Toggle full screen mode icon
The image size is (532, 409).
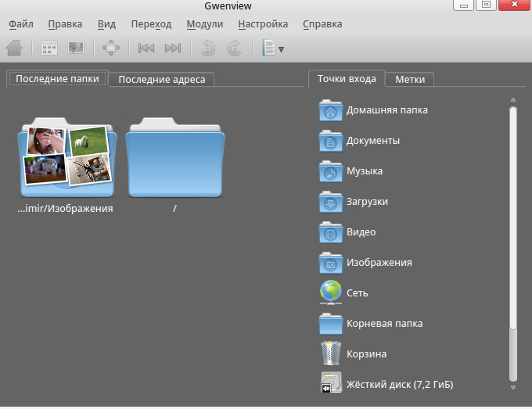click(111, 48)
